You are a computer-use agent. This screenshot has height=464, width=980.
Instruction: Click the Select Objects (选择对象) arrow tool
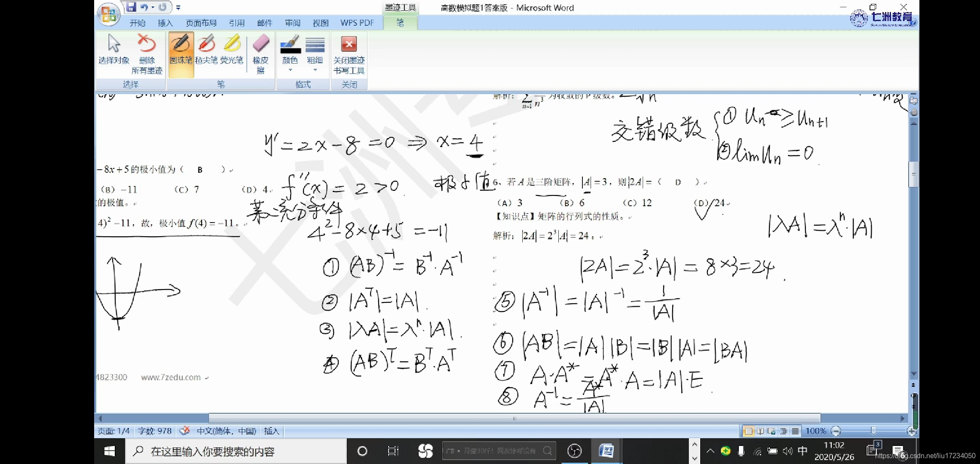point(114,50)
